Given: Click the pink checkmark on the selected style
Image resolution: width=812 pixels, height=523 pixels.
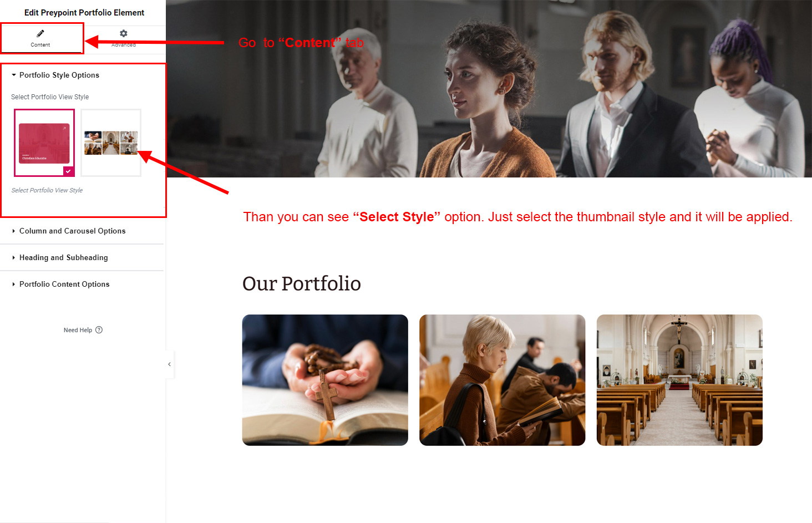Looking at the screenshot, I should [68, 171].
